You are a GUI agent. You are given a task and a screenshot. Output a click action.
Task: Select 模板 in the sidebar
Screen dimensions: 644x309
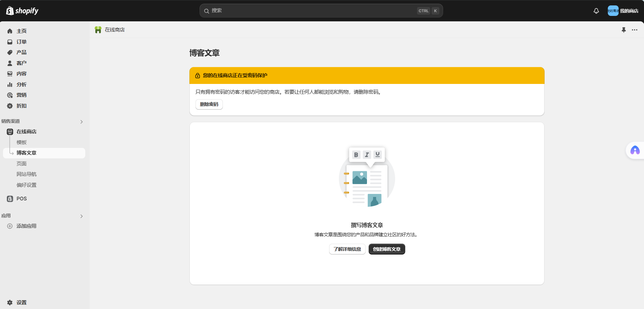pos(22,142)
